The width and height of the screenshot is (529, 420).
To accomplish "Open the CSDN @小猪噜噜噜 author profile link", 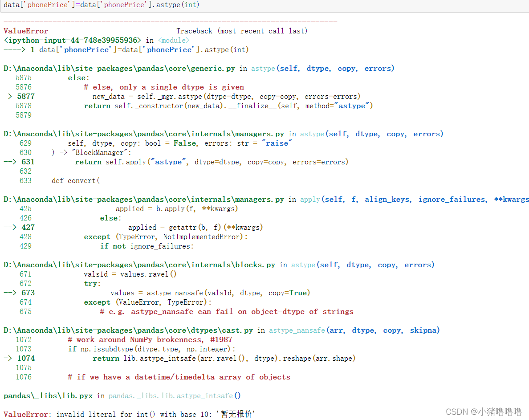I will (484, 412).
